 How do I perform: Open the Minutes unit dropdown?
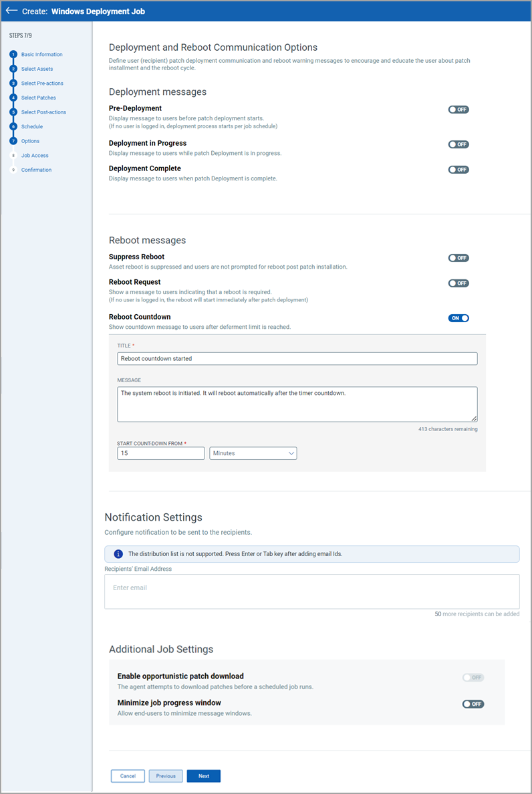[x=253, y=453]
